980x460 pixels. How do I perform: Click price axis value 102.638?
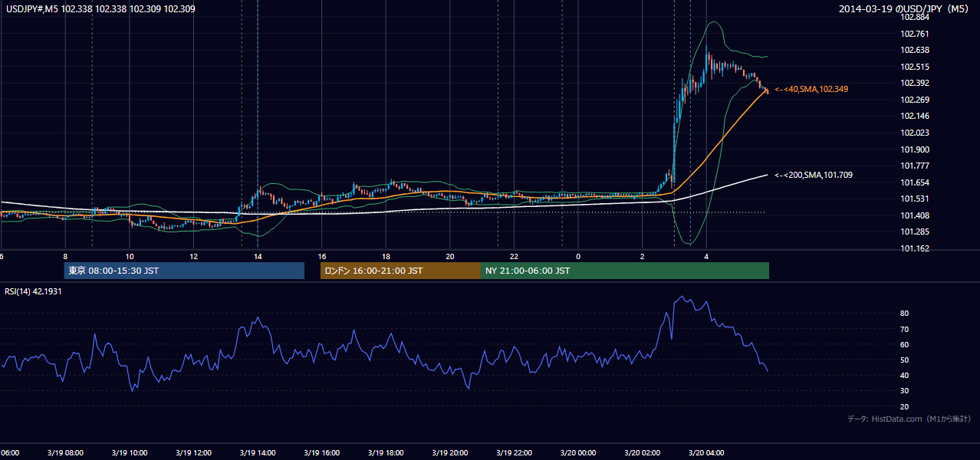[x=914, y=50]
